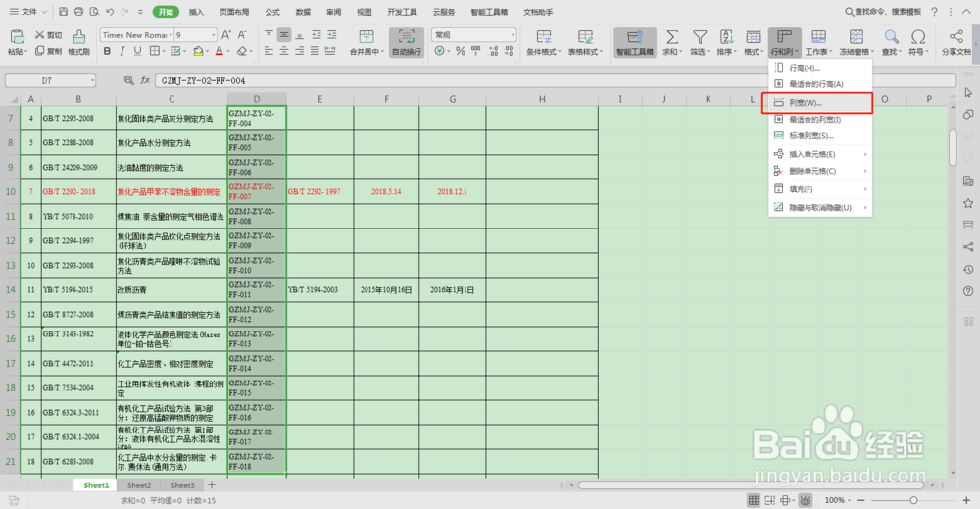Click the Cut (剪切) scissors button
Screen dimensions: 980x509
click(x=48, y=35)
